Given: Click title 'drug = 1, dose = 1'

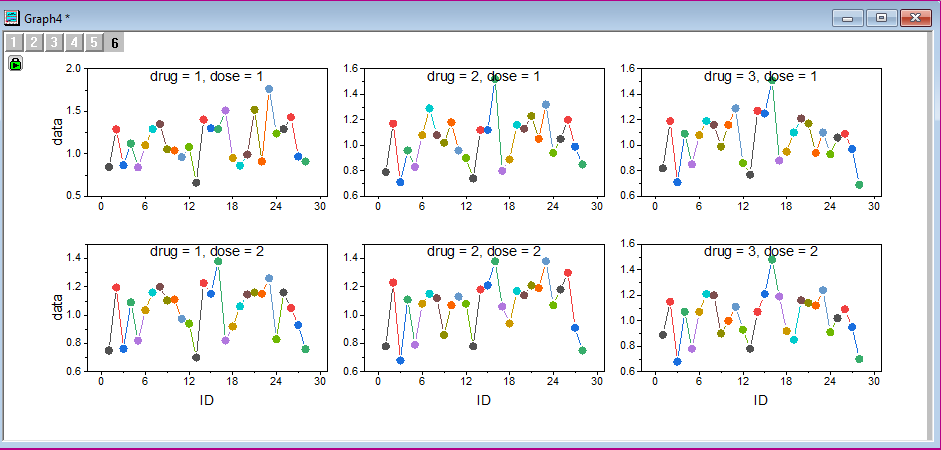Looking at the screenshot, I should click(206, 76).
